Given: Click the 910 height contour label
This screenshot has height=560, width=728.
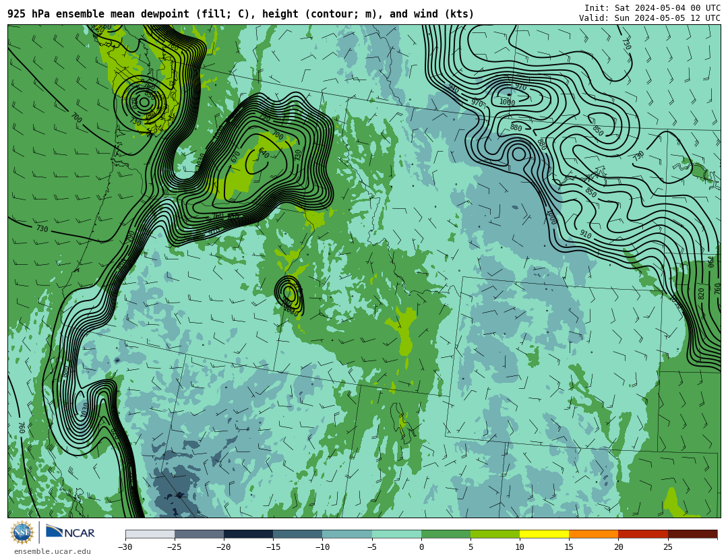Looking at the screenshot, I should pos(586,235).
